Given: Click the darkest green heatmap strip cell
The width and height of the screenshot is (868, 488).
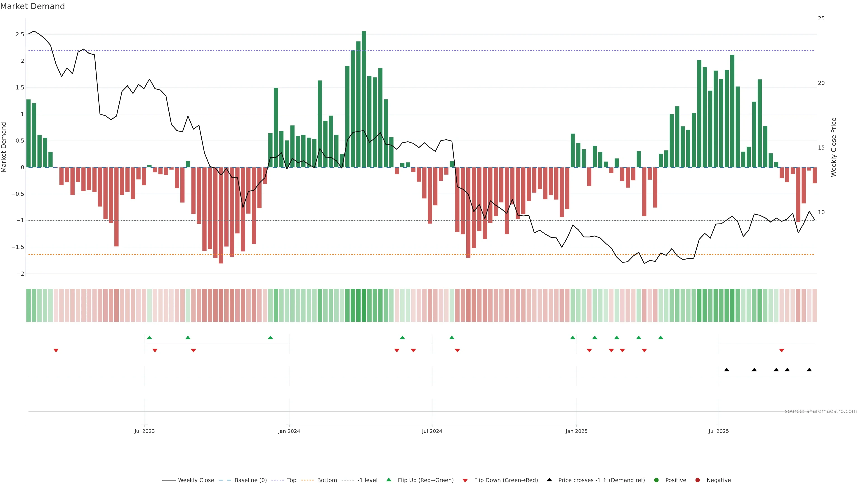Looking at the screenshot, I should coord(364,305).
